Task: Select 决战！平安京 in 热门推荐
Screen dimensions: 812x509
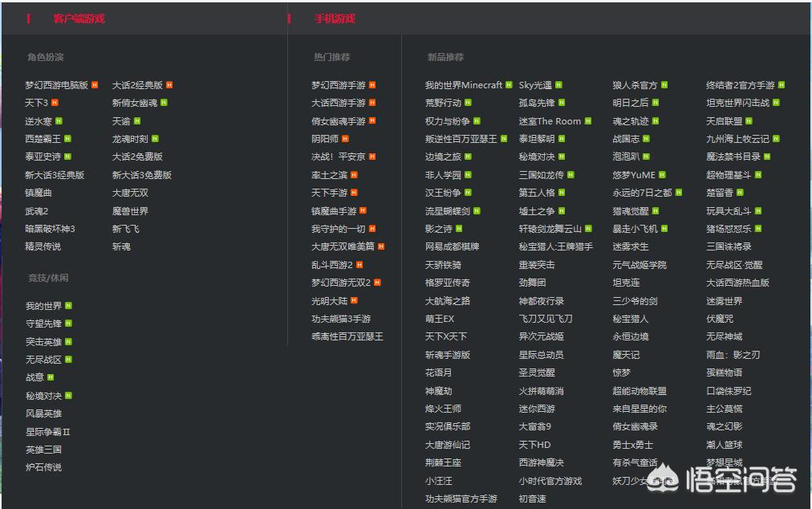Action: click(x=338, y=157)
